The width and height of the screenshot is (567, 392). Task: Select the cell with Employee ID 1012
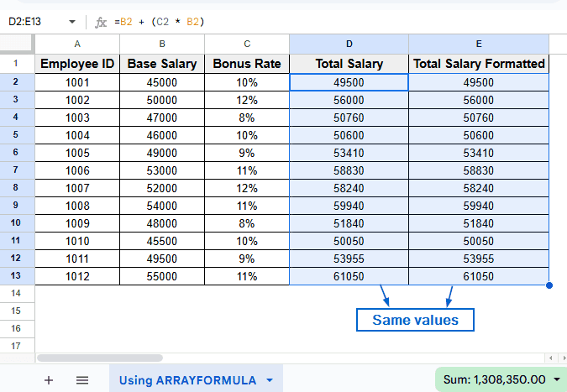pyautogui.click(x=77, y=276)
